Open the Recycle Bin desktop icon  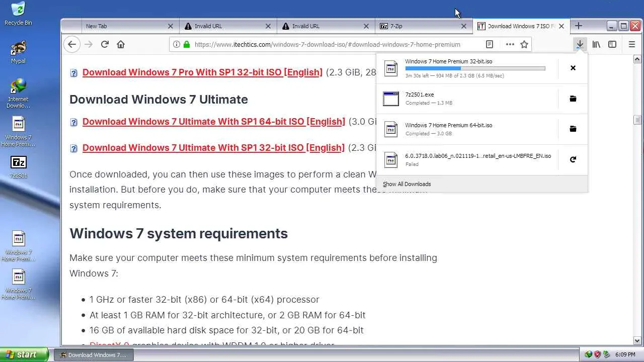18,14
